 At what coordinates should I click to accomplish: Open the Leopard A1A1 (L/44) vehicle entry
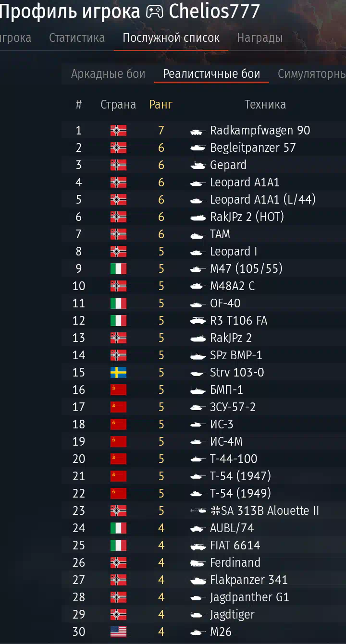(x=263, y=199)
